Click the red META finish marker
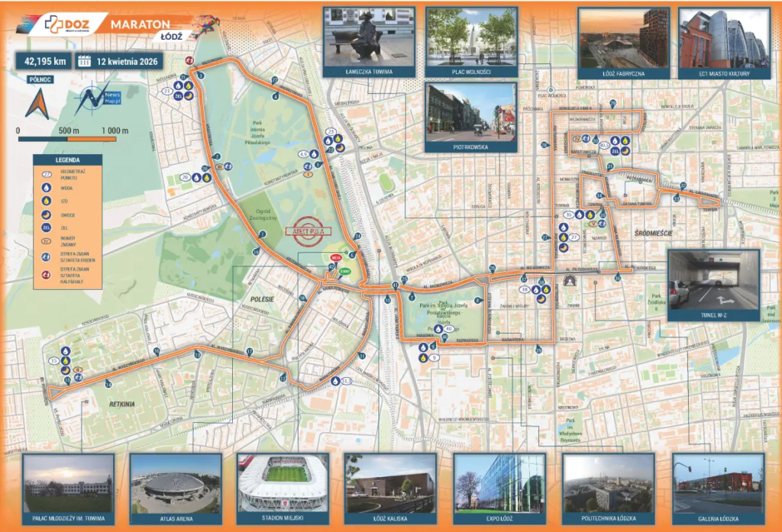782x532 pixels. (335, 259)
